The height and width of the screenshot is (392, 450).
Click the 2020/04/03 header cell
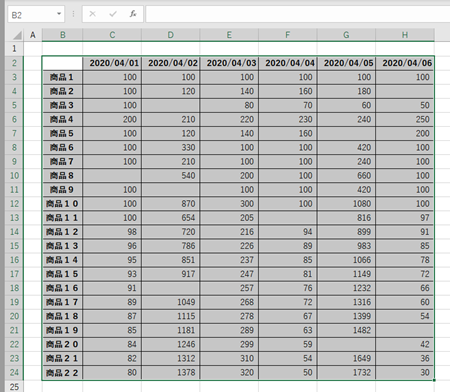coord(229,63)
